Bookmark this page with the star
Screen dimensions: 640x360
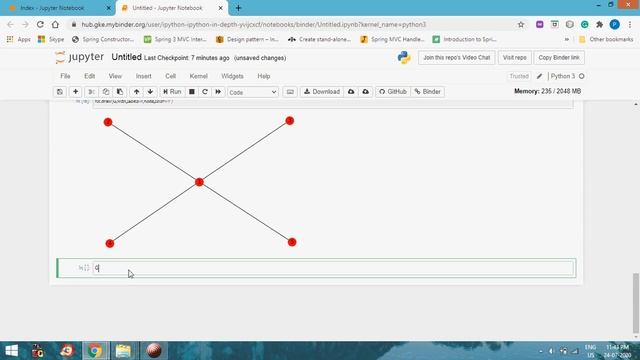tap(521, 24)
